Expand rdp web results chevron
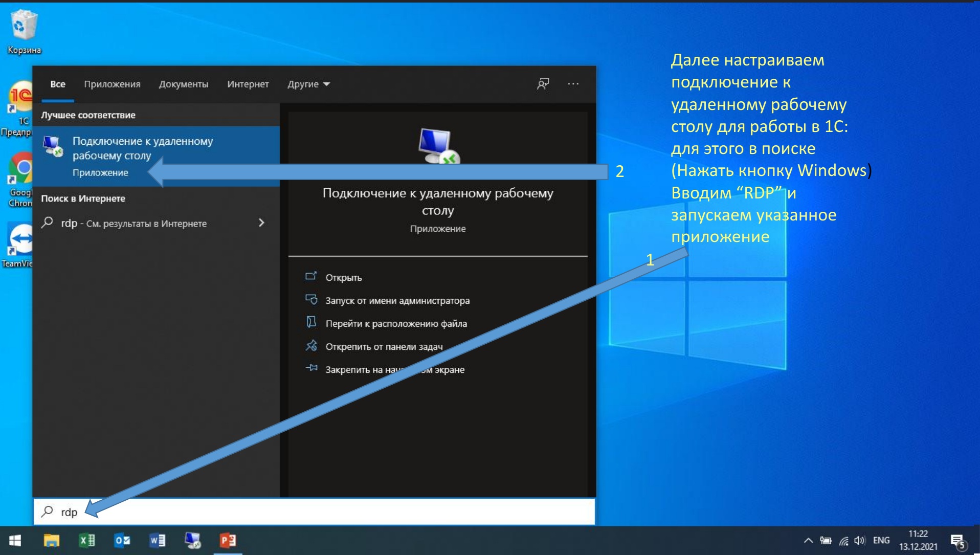 [261, 223]
